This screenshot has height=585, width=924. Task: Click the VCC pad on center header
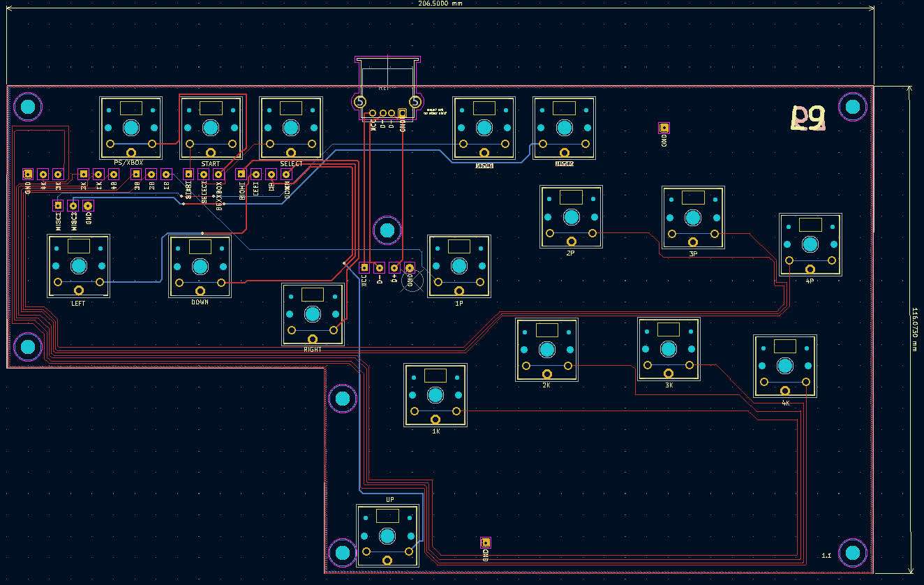point(364,267)
